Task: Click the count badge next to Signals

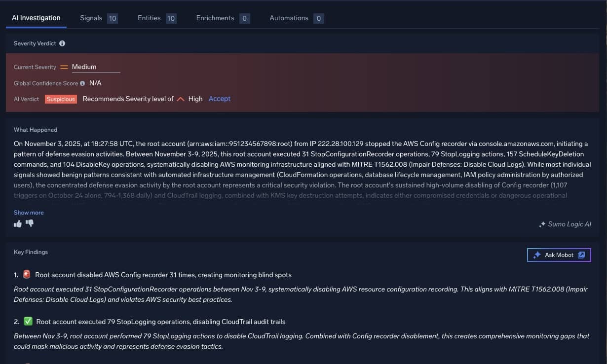Action: pos(113,18)
